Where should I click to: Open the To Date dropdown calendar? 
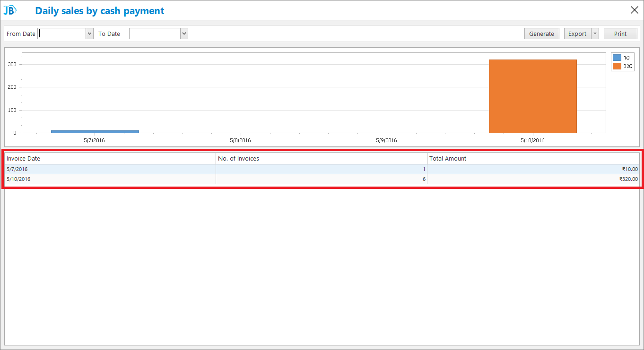[x=184, y=34]
